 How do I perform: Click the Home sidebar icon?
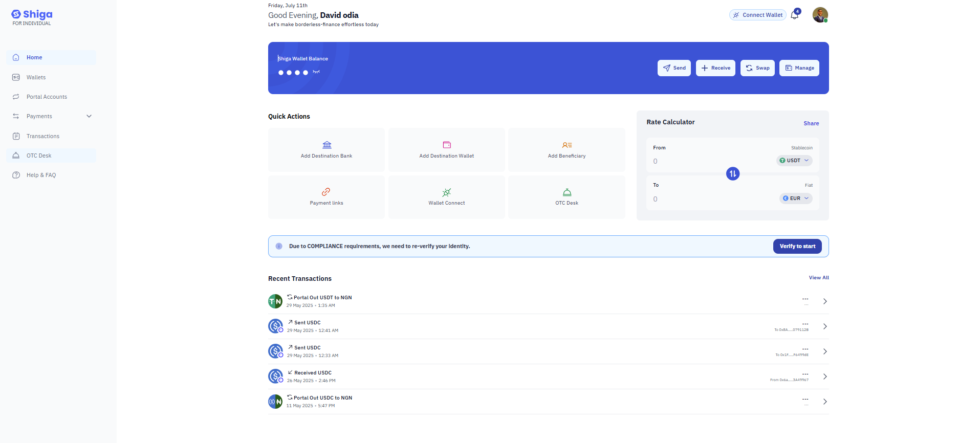[16, 57]
